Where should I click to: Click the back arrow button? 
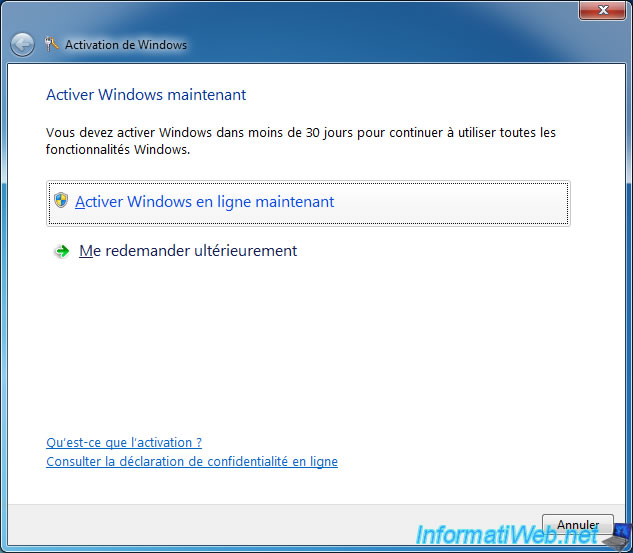[22, 44]
